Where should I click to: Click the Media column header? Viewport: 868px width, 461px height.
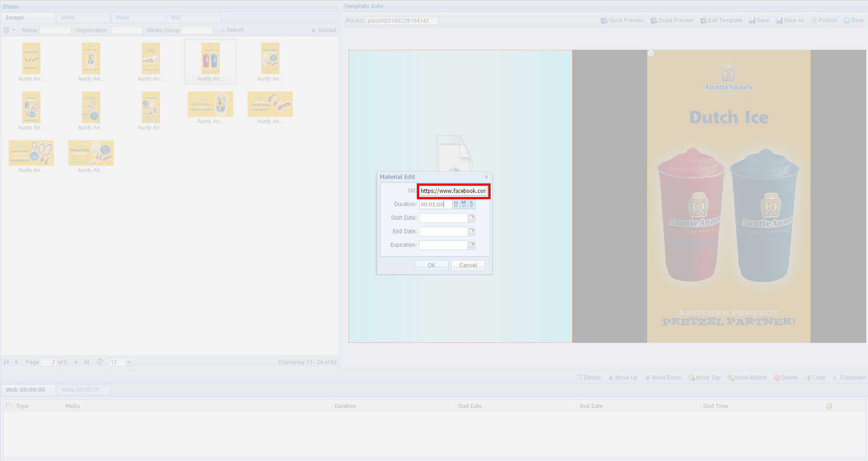coord(198,406)
